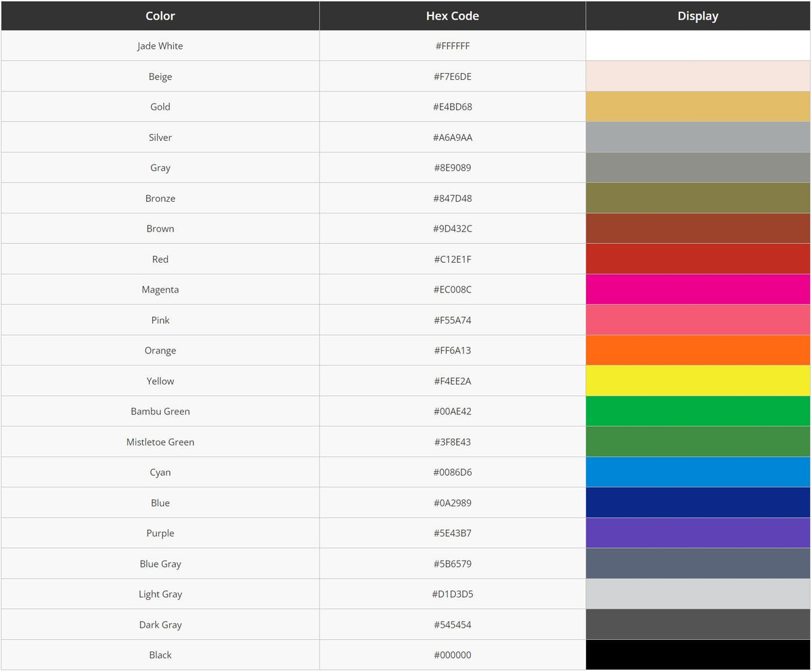
Task: Select the Beige name cell
Action: click(x=160, y=77)
